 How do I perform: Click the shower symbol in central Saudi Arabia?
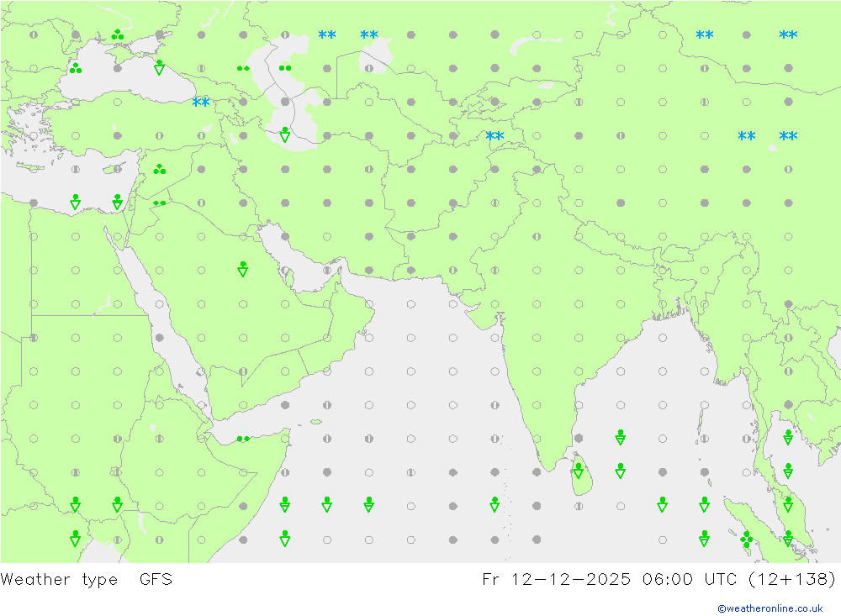[243, 269]
